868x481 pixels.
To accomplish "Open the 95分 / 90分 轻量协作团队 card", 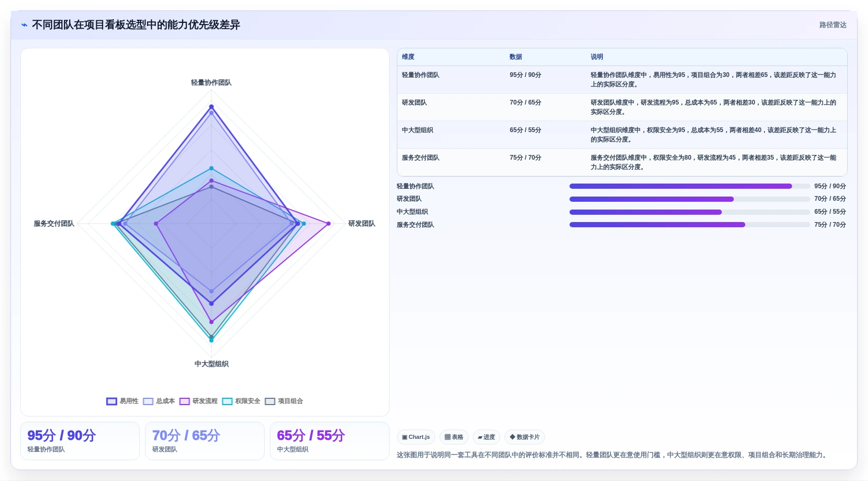I will [x=80, y=441].
